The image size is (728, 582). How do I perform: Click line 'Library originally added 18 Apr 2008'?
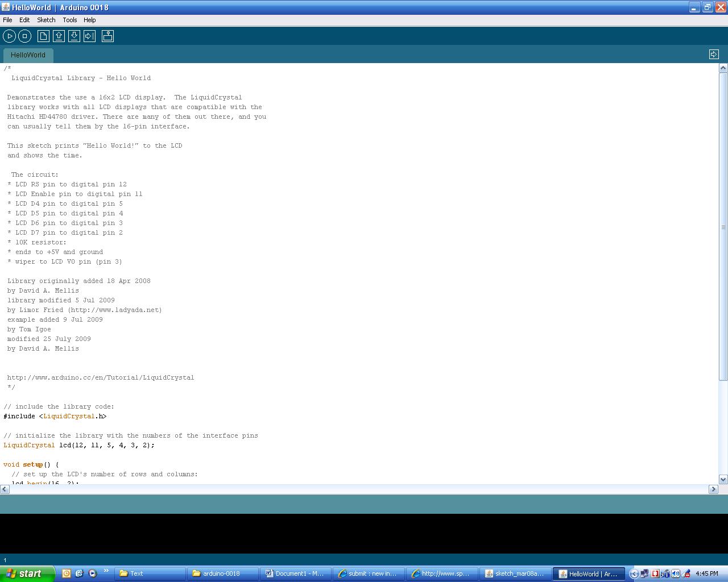click(79, 281)
